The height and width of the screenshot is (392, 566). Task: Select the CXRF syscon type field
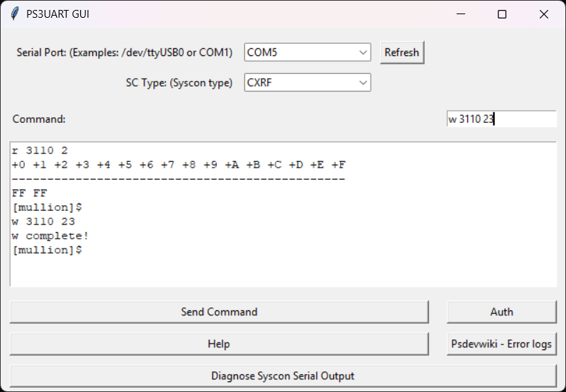point(299,83)
